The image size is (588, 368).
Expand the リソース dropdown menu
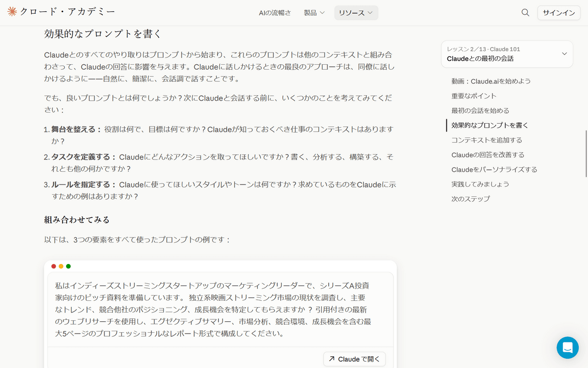click(x=356, y=13)
